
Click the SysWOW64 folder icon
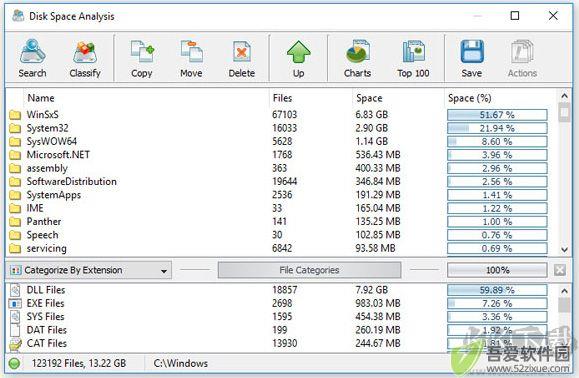coord(15,141)
